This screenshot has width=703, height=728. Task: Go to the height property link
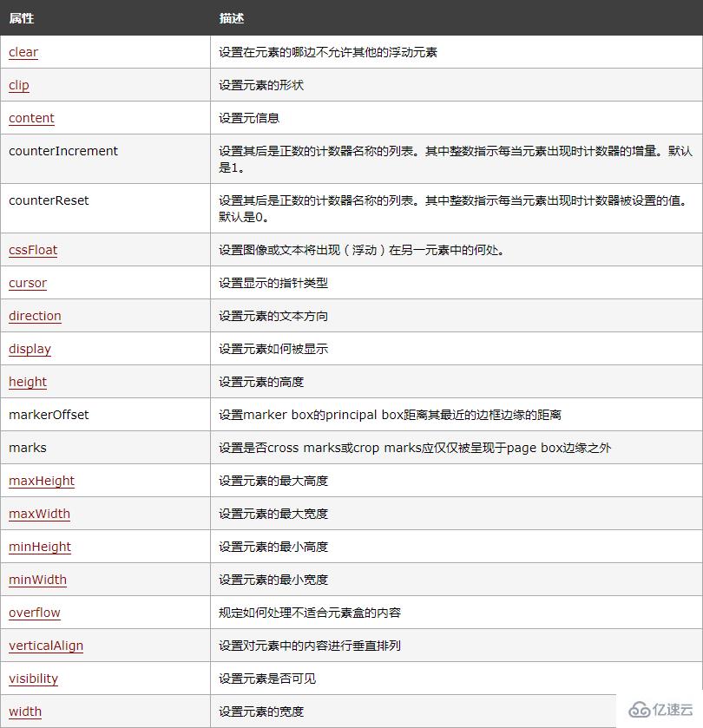28,382
